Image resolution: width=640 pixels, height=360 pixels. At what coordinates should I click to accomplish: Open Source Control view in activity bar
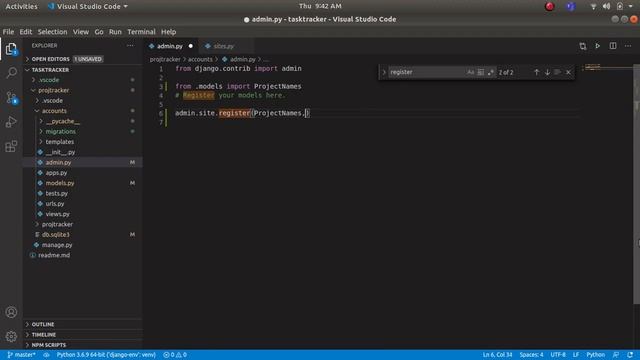pyautogui.click(x=11, y=98)
